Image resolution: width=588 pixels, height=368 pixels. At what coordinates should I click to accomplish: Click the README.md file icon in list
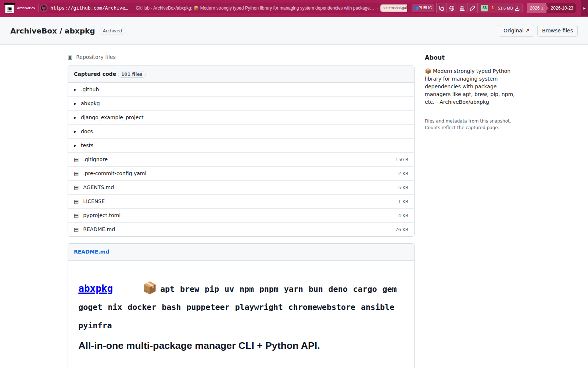click(x=76, y=230)
